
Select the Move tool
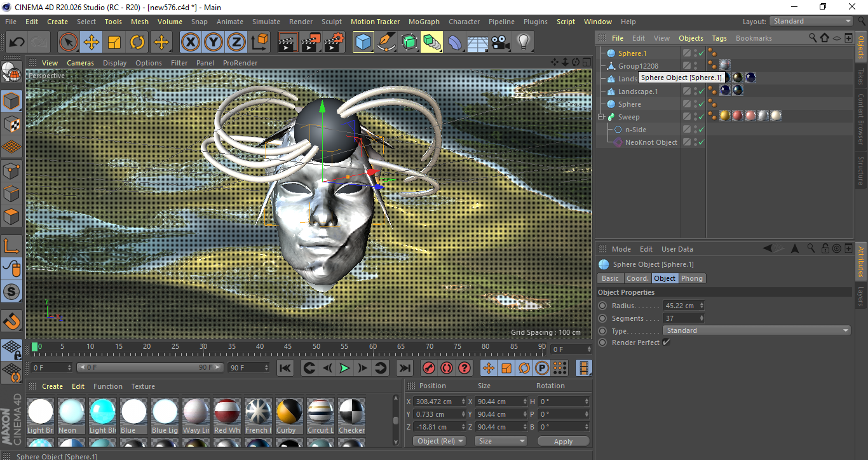91,42
